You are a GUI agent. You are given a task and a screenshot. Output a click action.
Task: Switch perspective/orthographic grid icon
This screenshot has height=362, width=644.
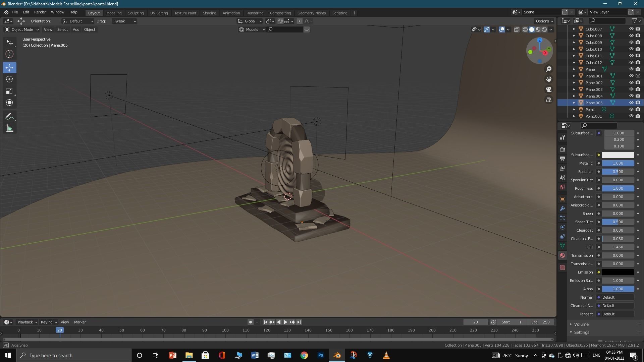tap(549, 100)
